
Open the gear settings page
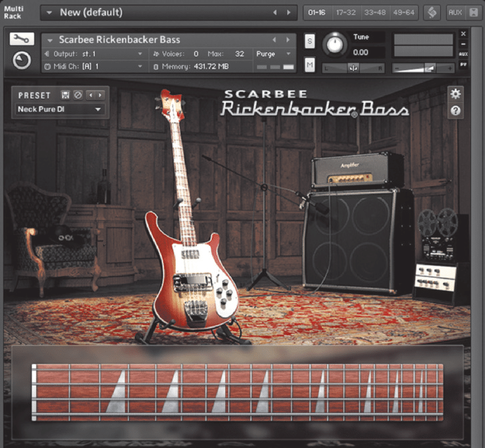[x=455, y=94]
